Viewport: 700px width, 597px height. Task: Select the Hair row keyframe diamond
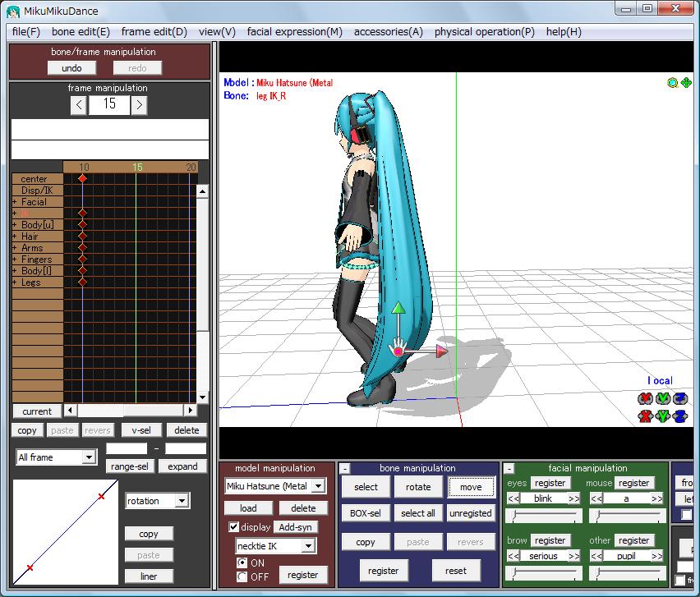click(82, 236)
